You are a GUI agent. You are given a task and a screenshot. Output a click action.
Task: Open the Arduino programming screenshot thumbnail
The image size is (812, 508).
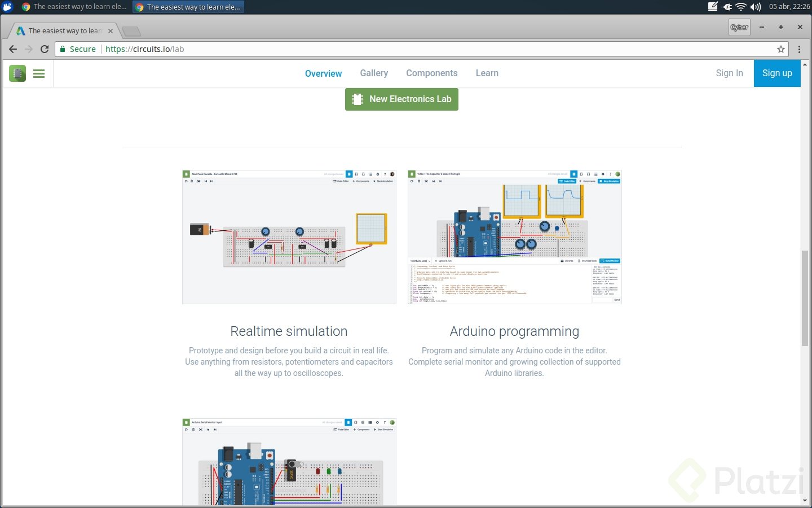click(x=515, y=237)
